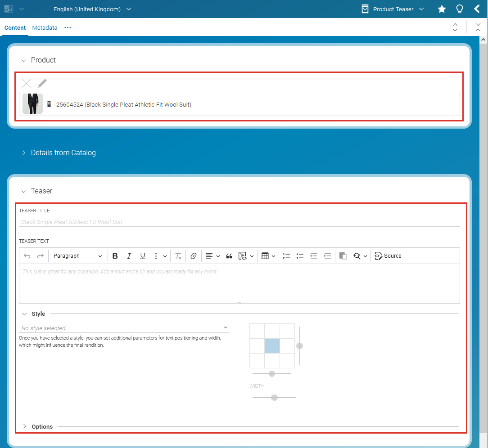Open the 'No style selected' dropdown

tap(124, 328)
